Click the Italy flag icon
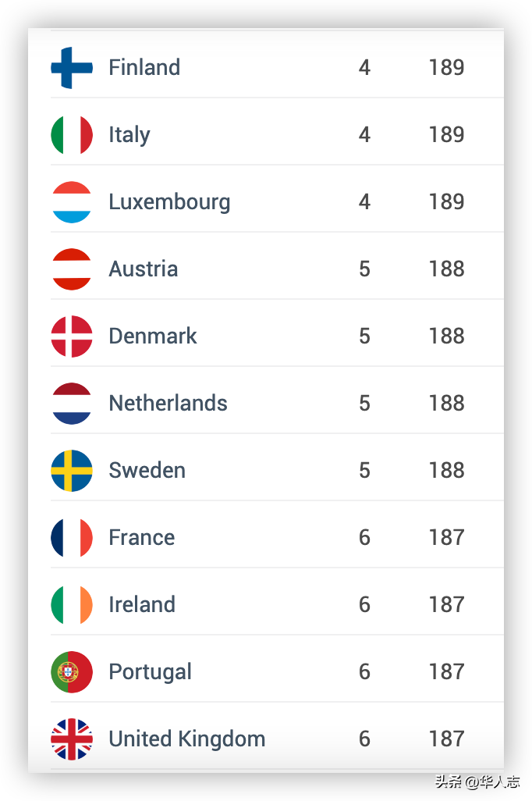 click(x=72, y=135)
